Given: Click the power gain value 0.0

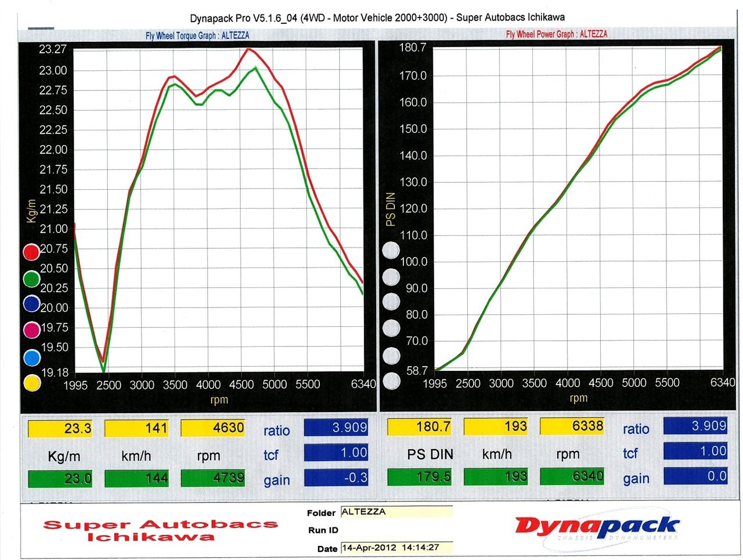Looking at the screenshot, I should 695,476.
